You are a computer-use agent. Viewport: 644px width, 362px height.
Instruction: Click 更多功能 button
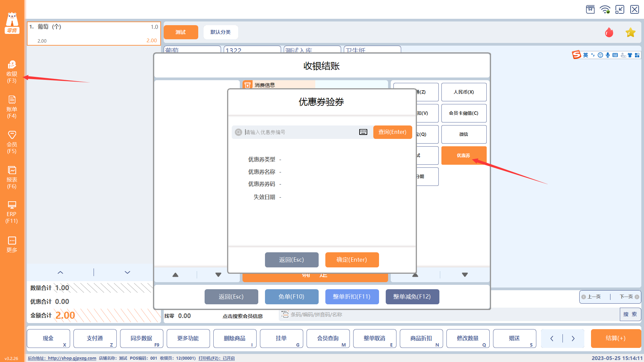point(189,339)
